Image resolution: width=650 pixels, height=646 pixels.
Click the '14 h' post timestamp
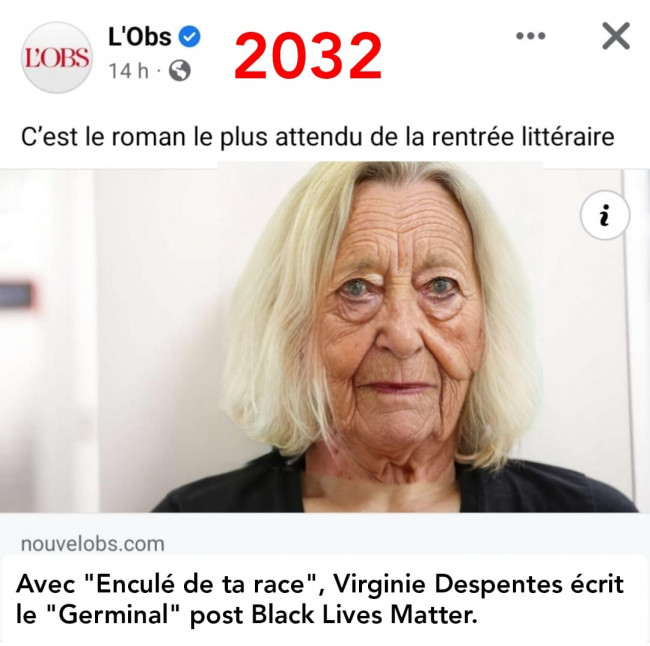pyautogui.click(x=129, y=71)
